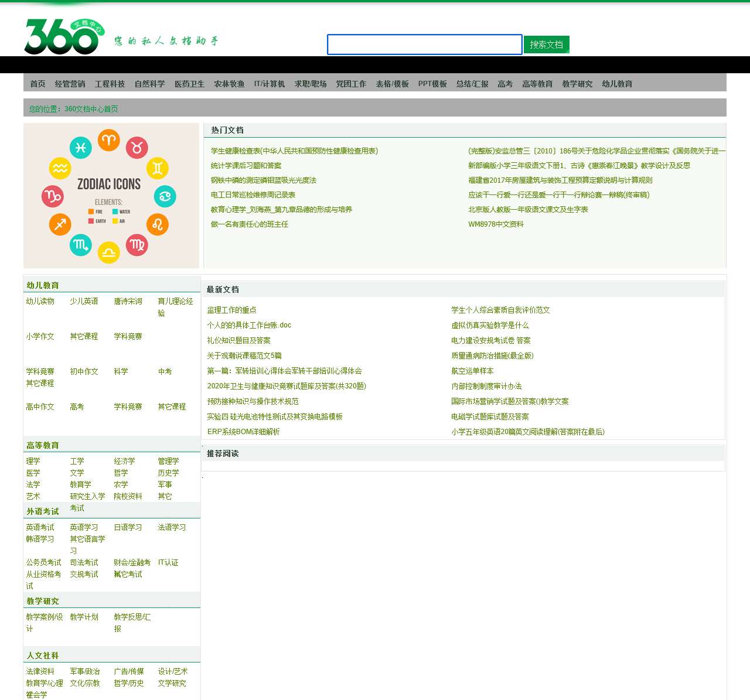Click the 360 文档中心 logo
Image resolution: width=750 pixels, height=700 pixels.
pyautogui.click(x=63, y=36)
